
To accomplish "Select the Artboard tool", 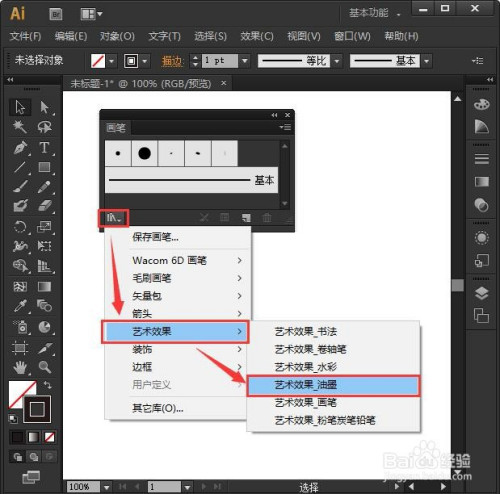I will pyautogui.click(x=20, y=348).
